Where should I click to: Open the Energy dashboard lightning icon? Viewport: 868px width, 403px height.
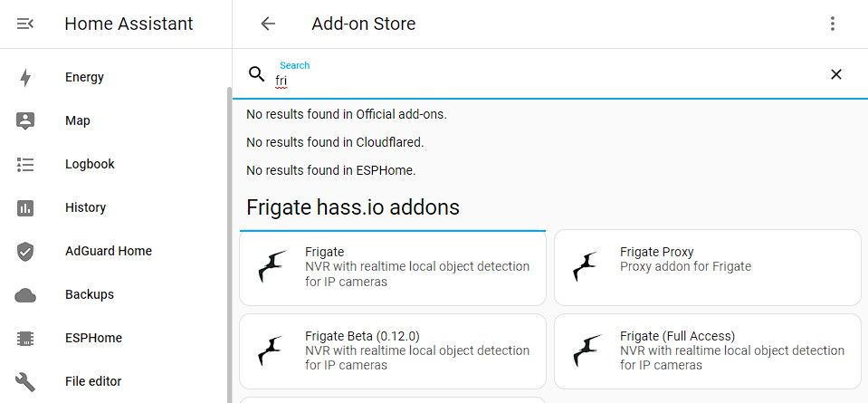click(25, 77)
